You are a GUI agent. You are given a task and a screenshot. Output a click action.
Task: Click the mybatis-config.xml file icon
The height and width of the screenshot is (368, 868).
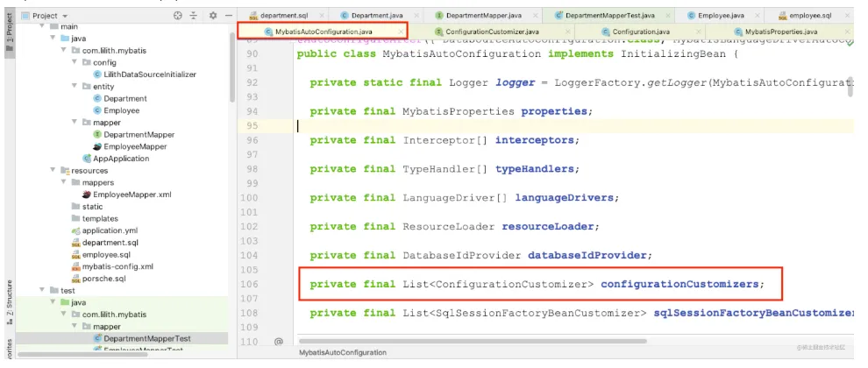pos(75,266)
